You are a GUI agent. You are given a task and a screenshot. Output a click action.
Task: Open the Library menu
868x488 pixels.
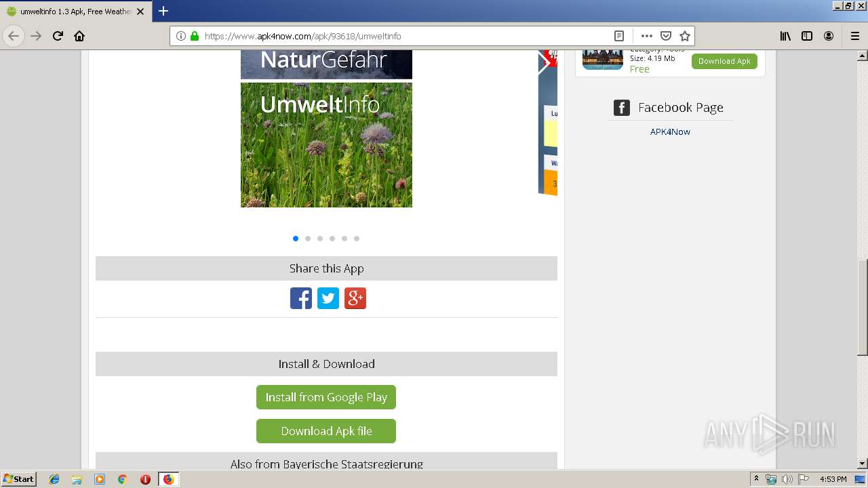[785, 36]
